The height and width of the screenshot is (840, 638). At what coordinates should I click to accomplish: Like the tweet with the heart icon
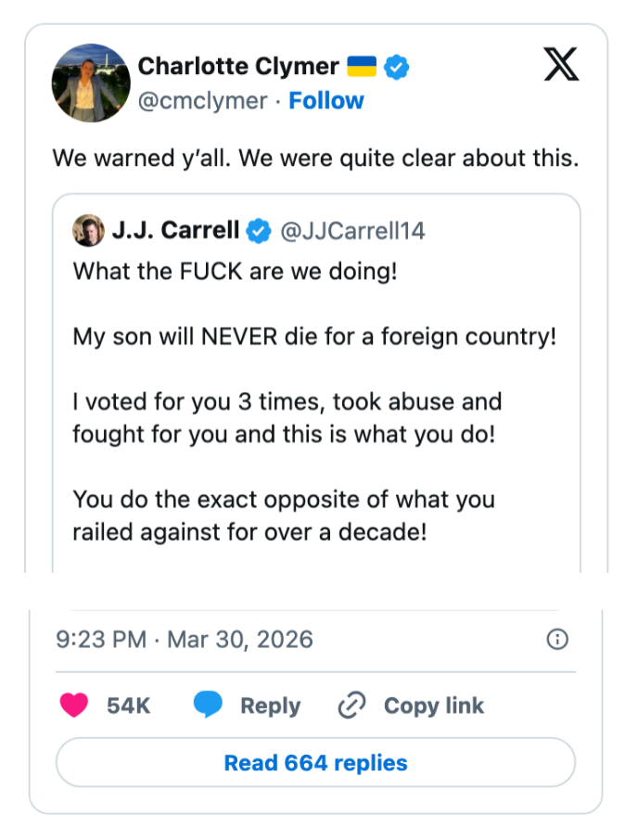point(74,706)
